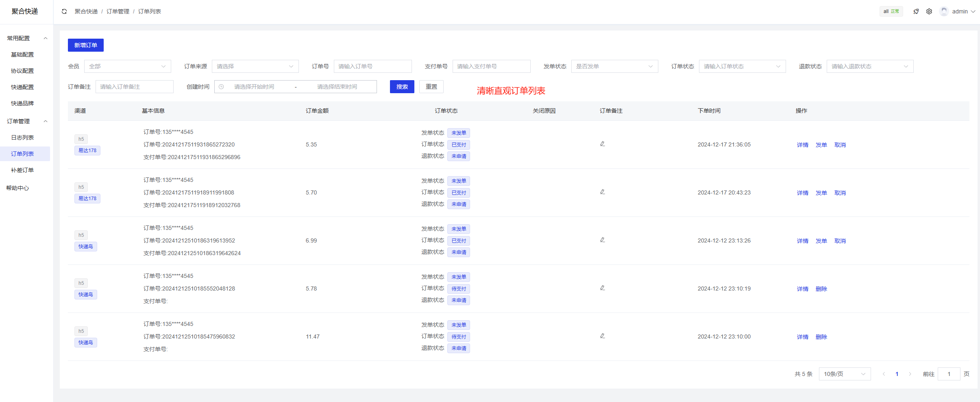The image size is (980, 402).
Task: Expand the 10条/页 page size selector
Action: click(844, 374)
